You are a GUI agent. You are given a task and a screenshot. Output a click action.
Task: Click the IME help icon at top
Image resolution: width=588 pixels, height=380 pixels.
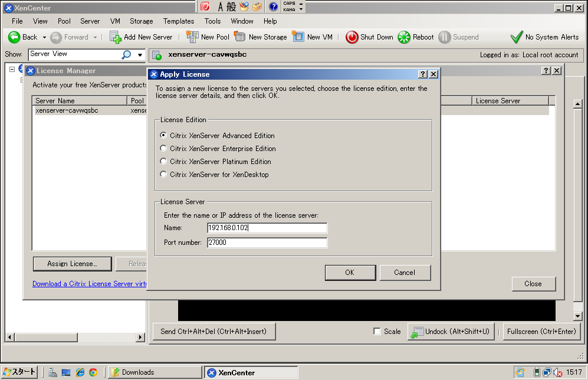pos(274,6)
